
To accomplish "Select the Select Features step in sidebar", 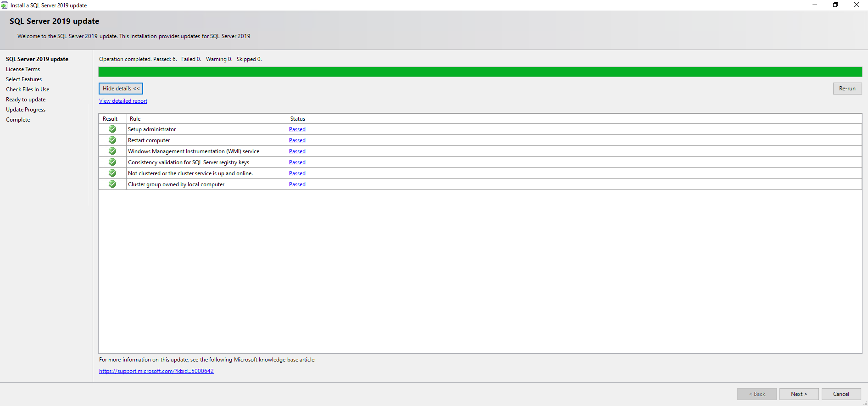I will [24, 79].
